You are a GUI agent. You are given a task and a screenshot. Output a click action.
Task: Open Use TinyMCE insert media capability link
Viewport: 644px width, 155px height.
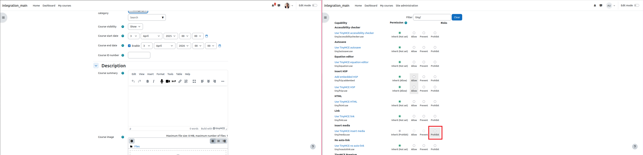pyautogui.click(x=350, y=131)
